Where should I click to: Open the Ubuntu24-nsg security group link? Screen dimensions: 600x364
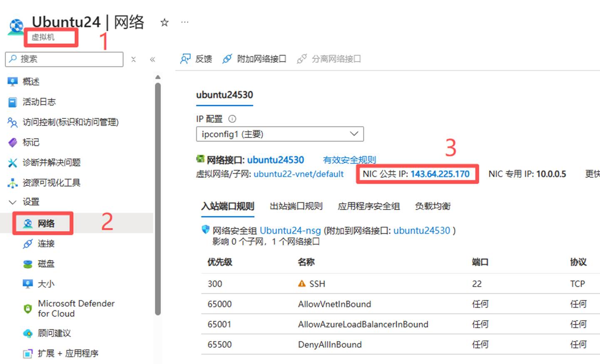click(290, 230)
